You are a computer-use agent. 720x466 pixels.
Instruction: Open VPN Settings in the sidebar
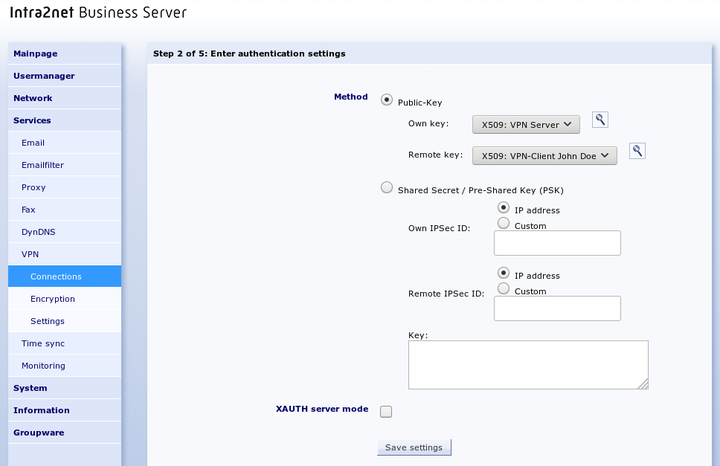point(65,321)
